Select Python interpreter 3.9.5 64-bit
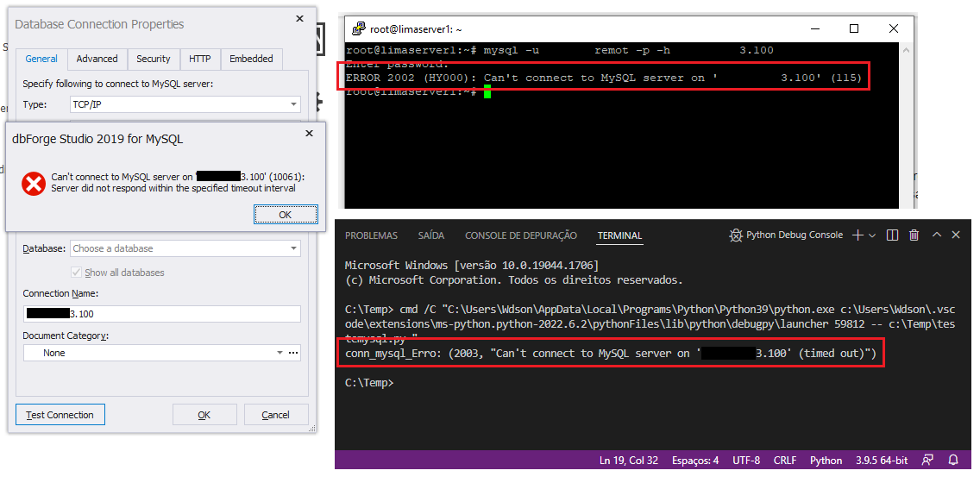Screen dimensions: 980x483 pos(881,461)
